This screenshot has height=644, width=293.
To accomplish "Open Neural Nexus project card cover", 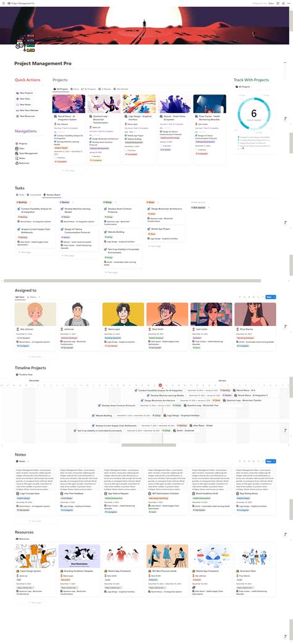I will pos(69,104).
